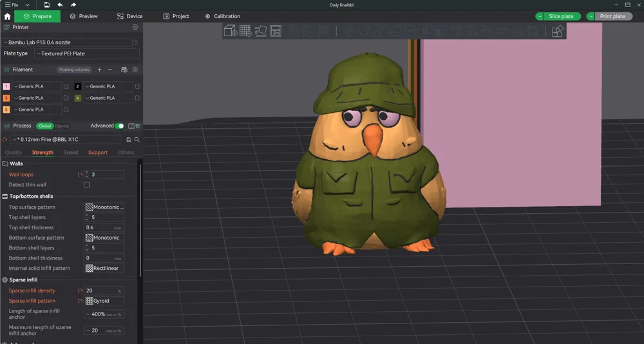Image resolution: width=644 pixels, height=344 pixels.
Task: Open dropdown arrow beside Slice plate
Action: click(x=540, y=17)
